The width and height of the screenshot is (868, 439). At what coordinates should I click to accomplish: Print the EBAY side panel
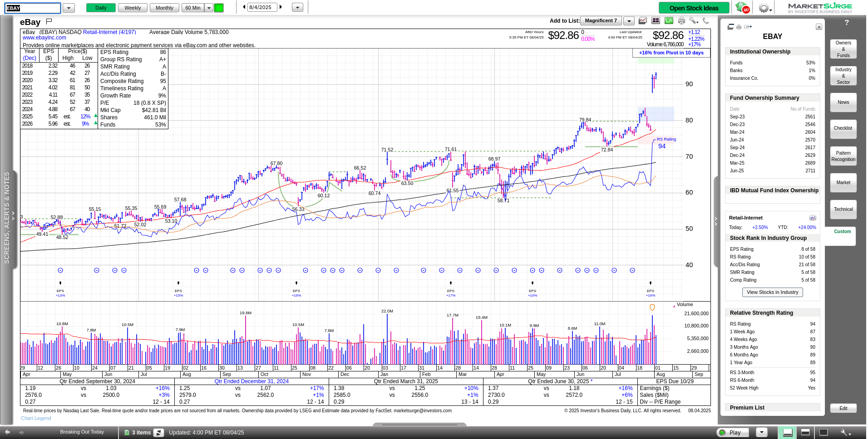pos(739,27)
